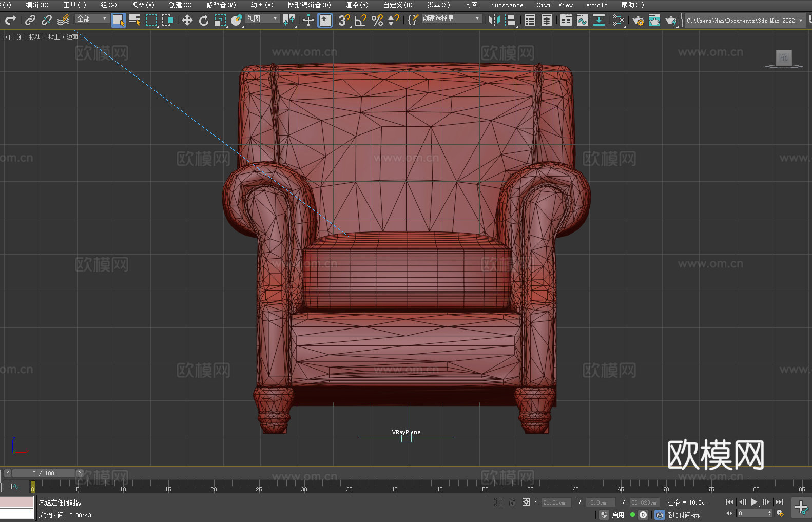812x522 pixels.
Task: Click the Mirror tool
Action: (494, 20)
